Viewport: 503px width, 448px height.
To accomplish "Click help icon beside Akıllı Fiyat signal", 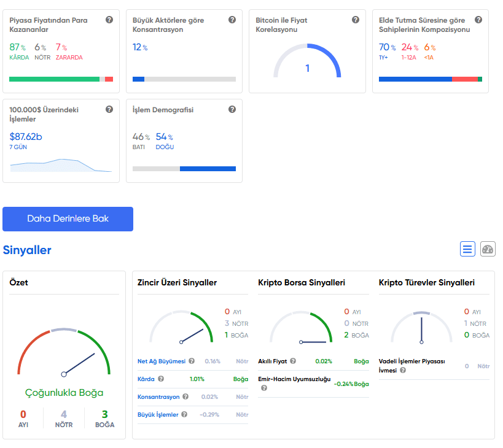I will click(x=293, y=361).
